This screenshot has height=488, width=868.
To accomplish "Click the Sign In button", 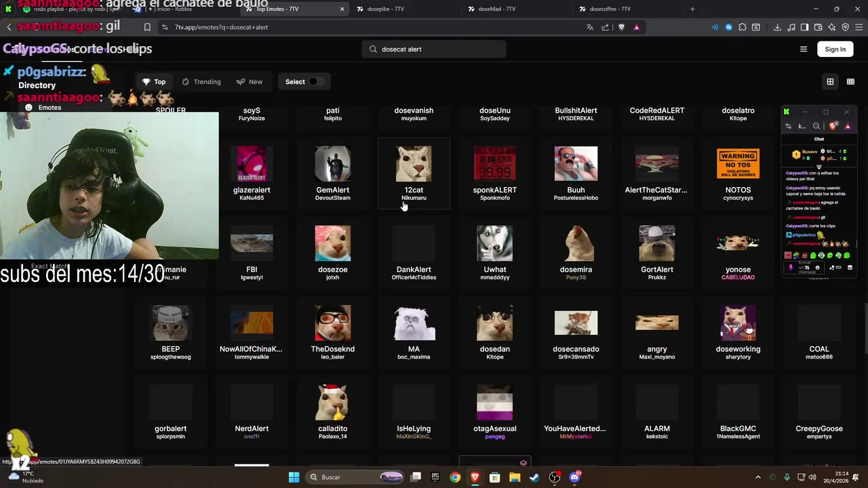I will pyautogui.click(x=835, y=49).
